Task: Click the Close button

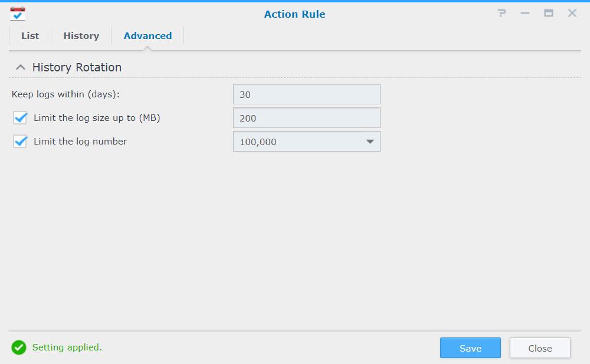Action: (x=540, y=348)
